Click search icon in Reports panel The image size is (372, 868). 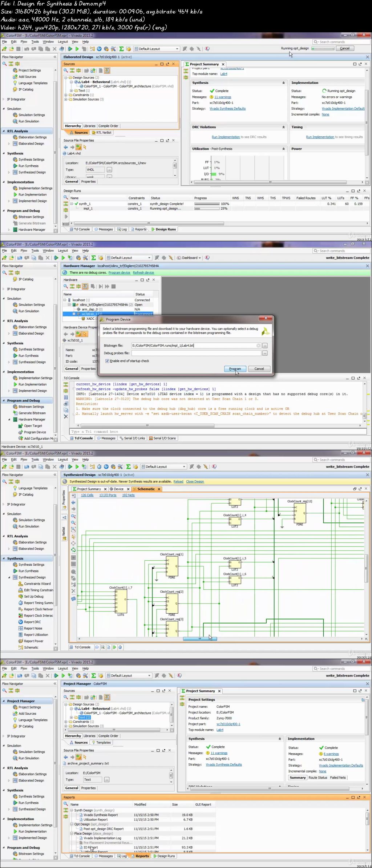66,804
